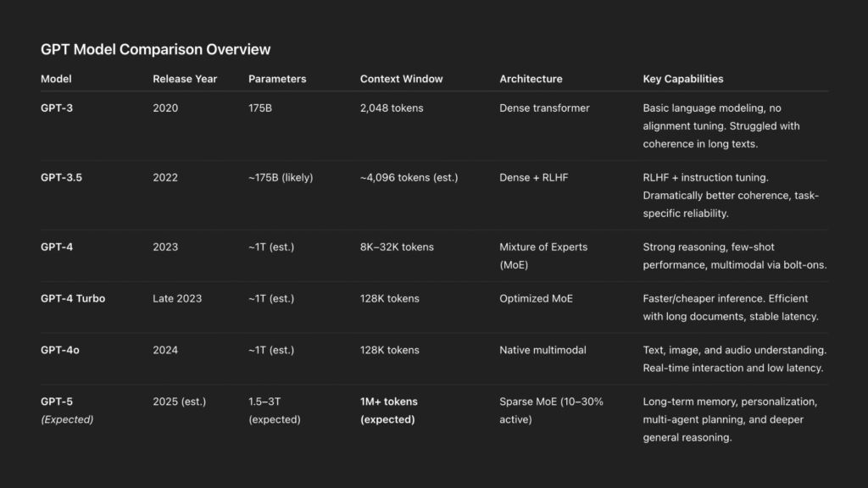Click '128K tokens' in GPT-4o row
The height and width of the screenshot is (488, 868).
(390, 350)
